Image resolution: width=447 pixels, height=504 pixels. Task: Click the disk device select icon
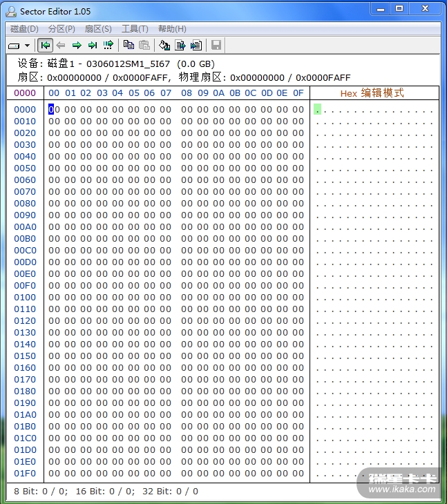coord(14,46)
